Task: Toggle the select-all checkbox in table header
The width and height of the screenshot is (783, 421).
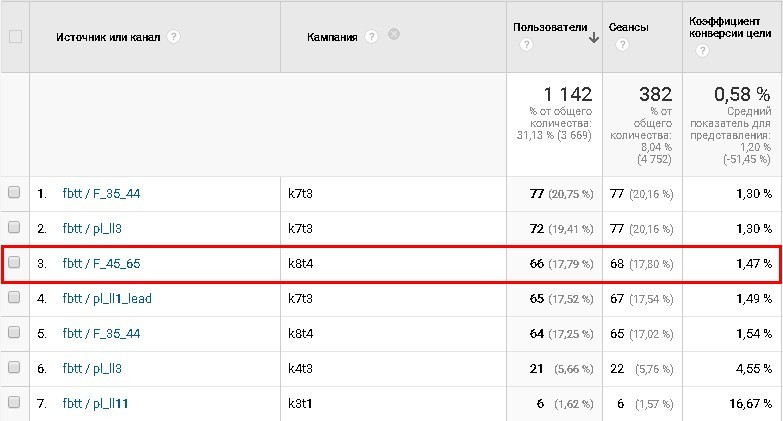Action: click(15, 36)
